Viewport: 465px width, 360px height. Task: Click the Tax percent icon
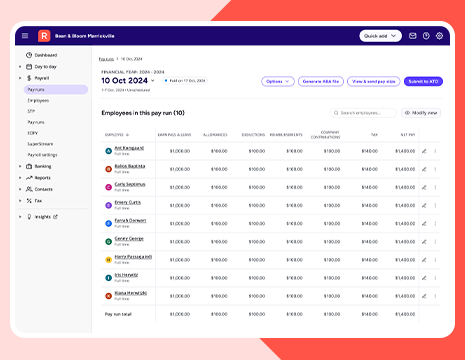coord(29,201)
